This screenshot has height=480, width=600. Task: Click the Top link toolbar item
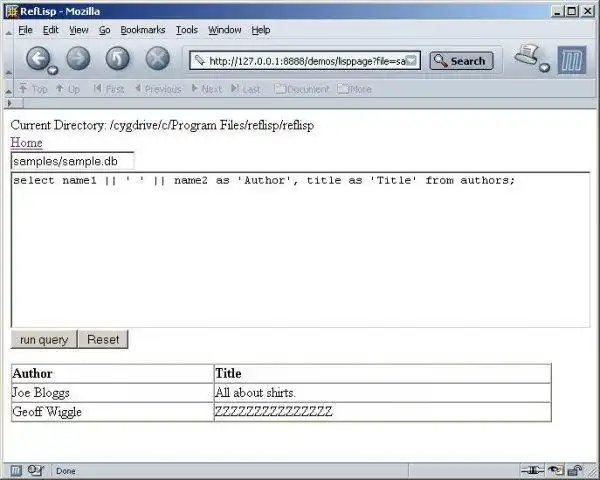33,89
